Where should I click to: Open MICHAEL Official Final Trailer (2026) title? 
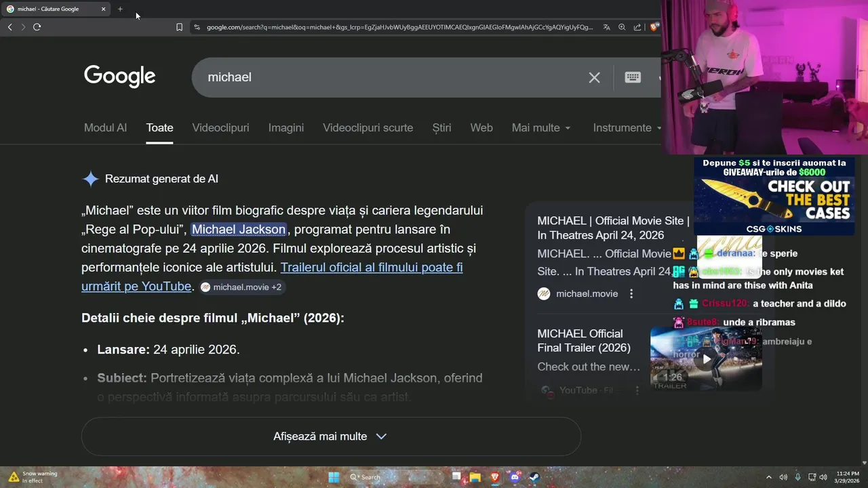point(584,340)
